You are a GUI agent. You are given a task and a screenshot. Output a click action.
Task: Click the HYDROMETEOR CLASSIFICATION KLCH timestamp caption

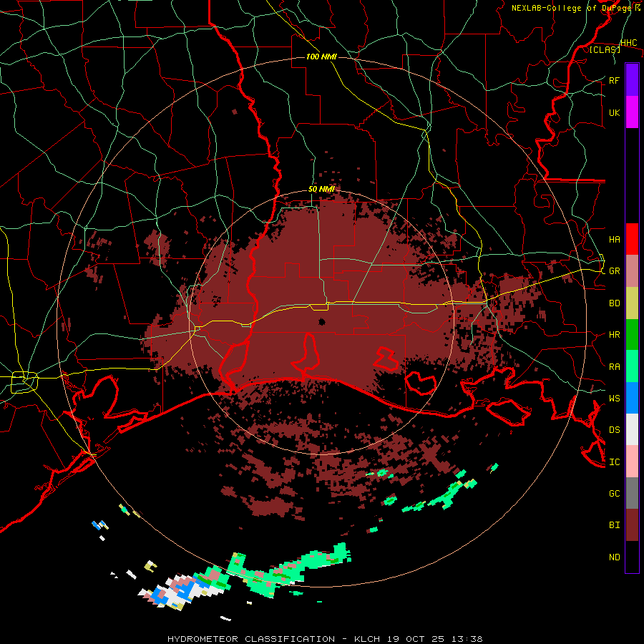click(x=325, y=639)
